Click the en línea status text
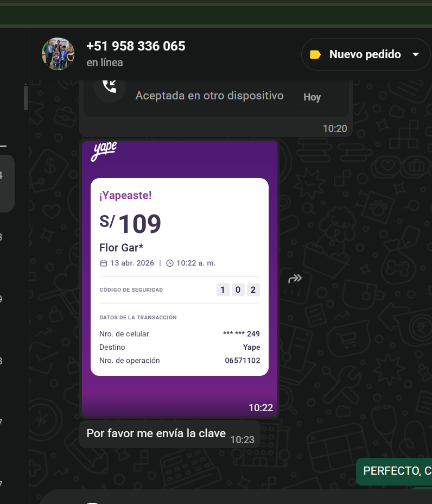The image size is (432, 504). coord(105,62)
